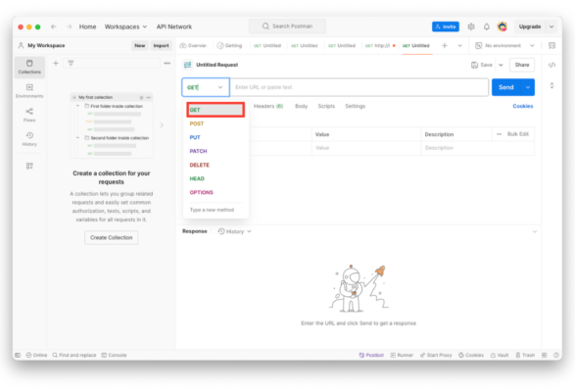Click the Save icon button
This screenshot has height=392, width=575.
click(x=482, y=65)
